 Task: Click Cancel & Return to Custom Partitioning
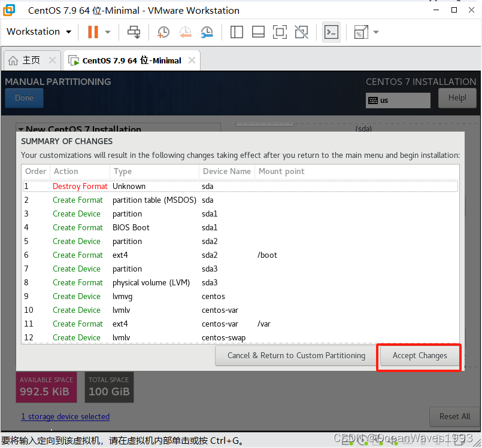tap(296, 355)
